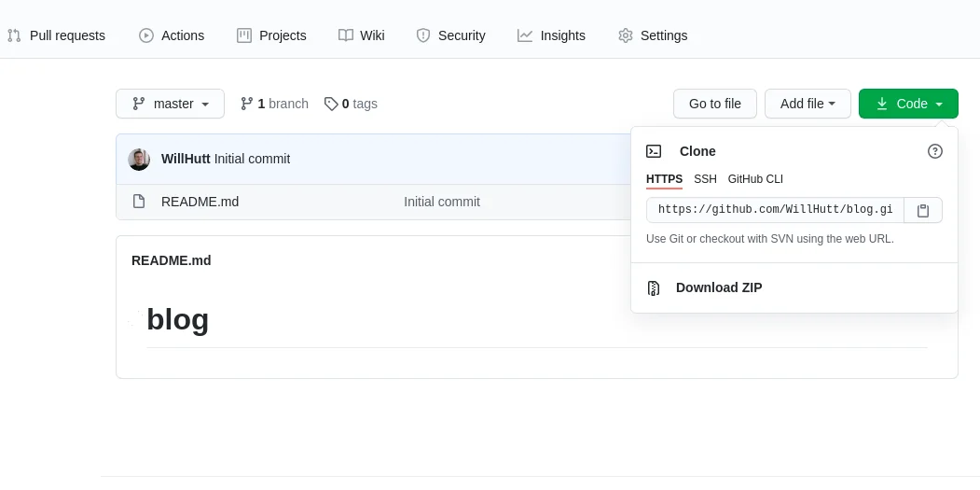Click the clone URL input field
The height and width of the screenshot is (490, 980).
tap(776, 210)
